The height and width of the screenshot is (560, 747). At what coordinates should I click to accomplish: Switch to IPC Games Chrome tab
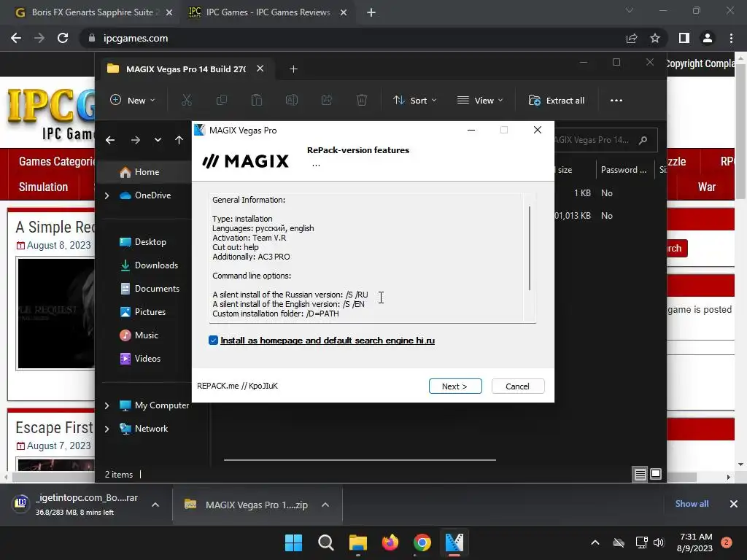[x=268, y=12]
